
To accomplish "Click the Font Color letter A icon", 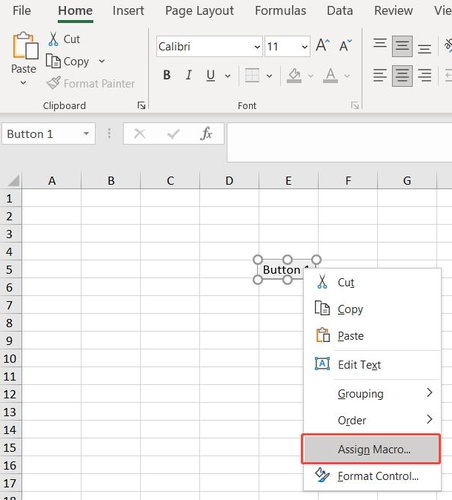I will (330, 75).
